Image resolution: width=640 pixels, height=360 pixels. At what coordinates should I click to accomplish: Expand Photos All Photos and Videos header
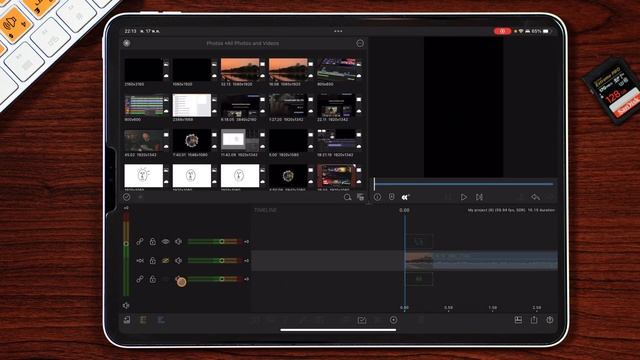(x=242, y=43)
